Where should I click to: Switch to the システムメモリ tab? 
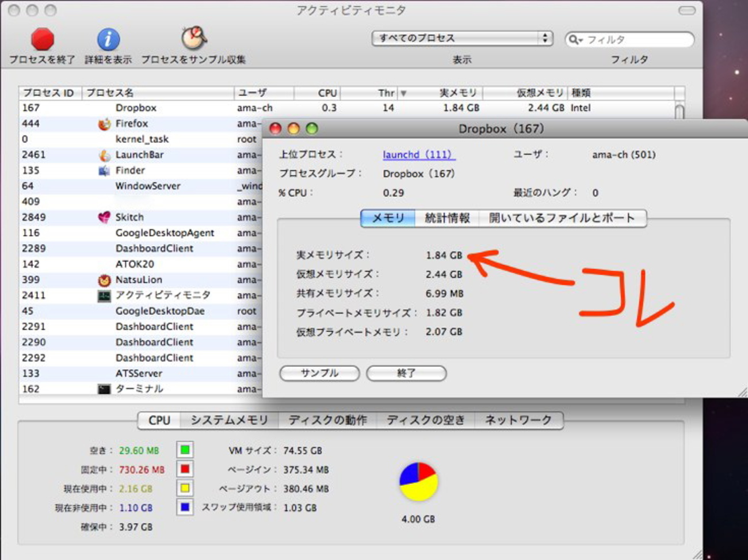point(229,420)
